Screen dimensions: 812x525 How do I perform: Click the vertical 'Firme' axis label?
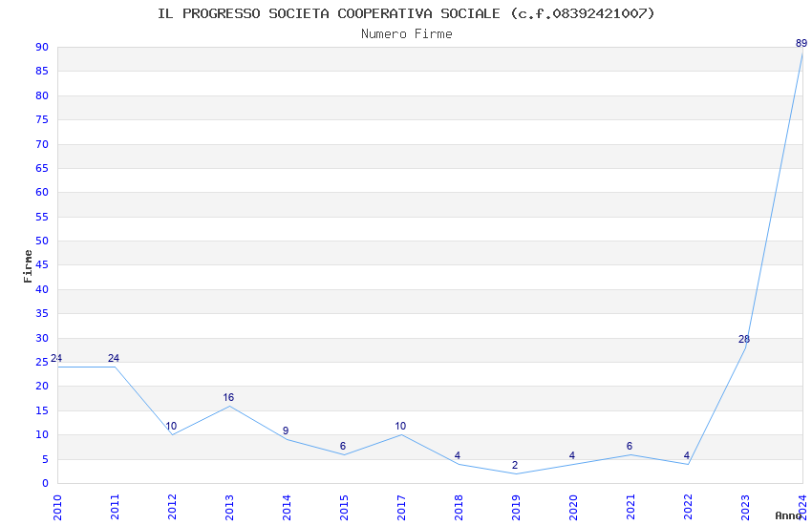tap(28, 266)
